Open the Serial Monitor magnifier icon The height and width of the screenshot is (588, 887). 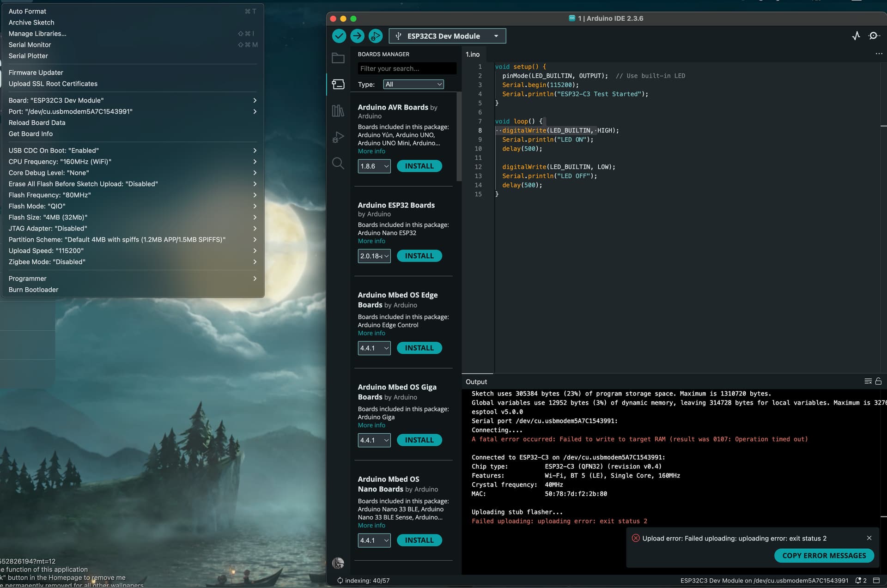click(x=874, y=36)
